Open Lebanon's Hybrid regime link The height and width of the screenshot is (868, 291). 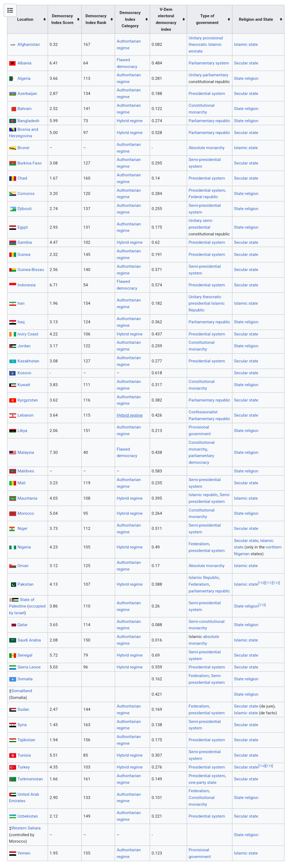(x=129, y=415)
